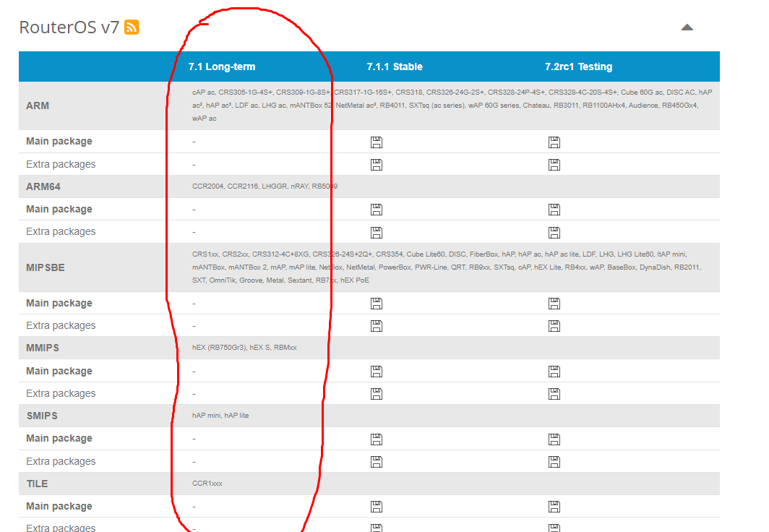Download ARM64 Extra packages 7.1.1 Stable
Viewport: 769px width, 532px height.
point(376,233)
